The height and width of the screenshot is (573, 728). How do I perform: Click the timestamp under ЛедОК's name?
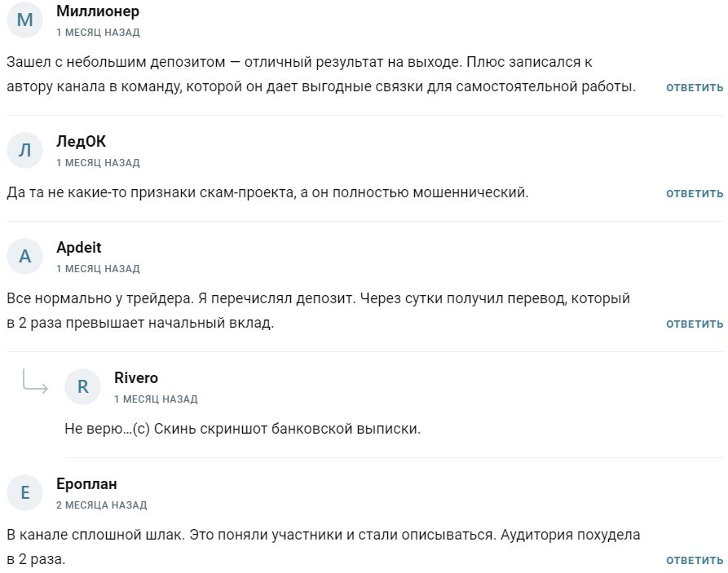pyautogui.click(x=98, y=163)
